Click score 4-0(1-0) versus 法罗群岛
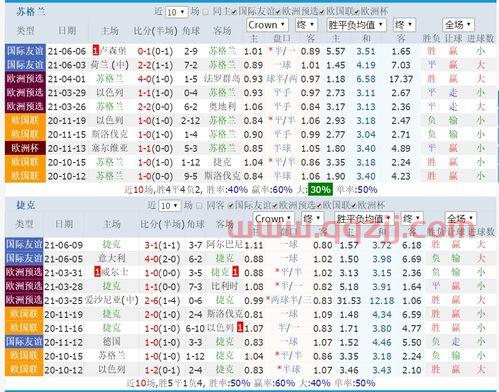 (x=155, y=79)
